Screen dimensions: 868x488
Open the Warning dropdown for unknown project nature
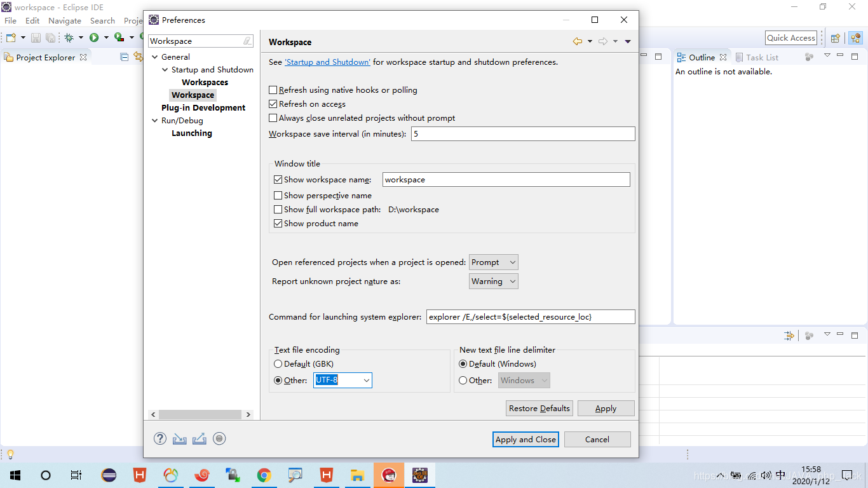pyautogui.click(x=494, y=281)
